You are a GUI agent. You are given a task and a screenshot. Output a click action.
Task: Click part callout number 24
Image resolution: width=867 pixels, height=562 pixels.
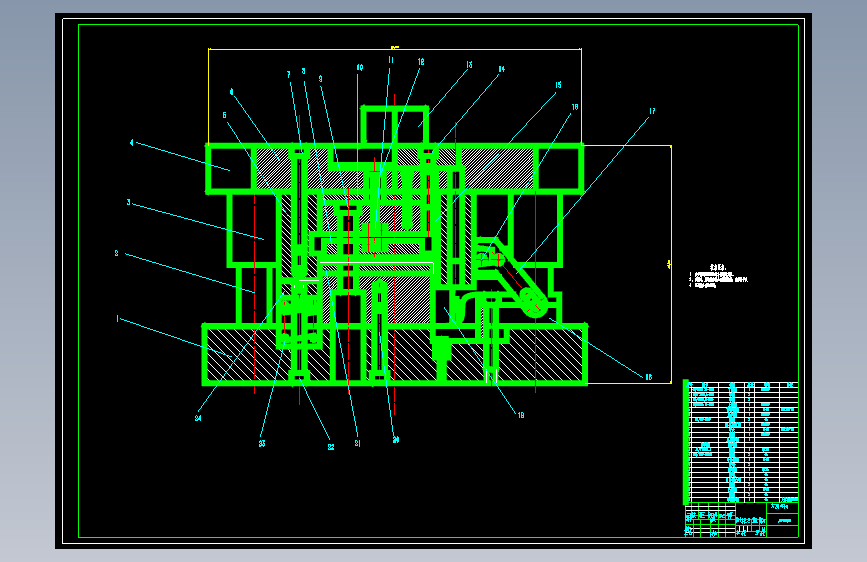point(198,418)
